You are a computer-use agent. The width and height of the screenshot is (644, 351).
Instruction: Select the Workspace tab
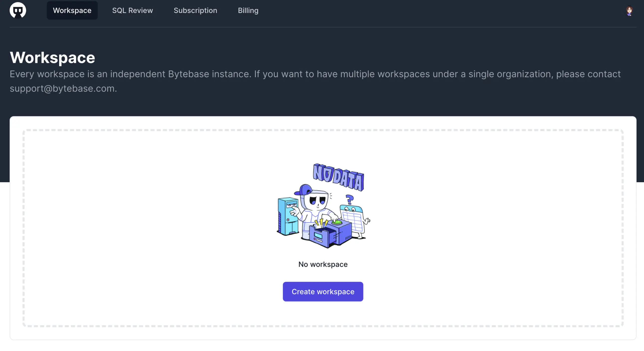pyautogui.click(x=72, y=10)
